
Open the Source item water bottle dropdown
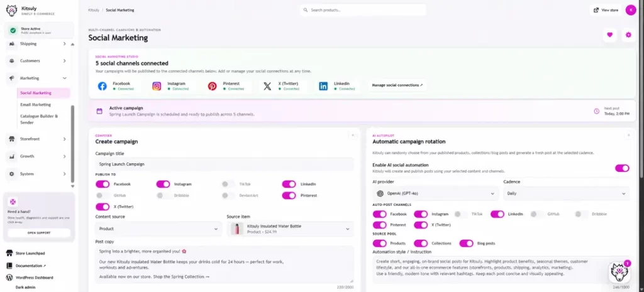click(291, 229)
